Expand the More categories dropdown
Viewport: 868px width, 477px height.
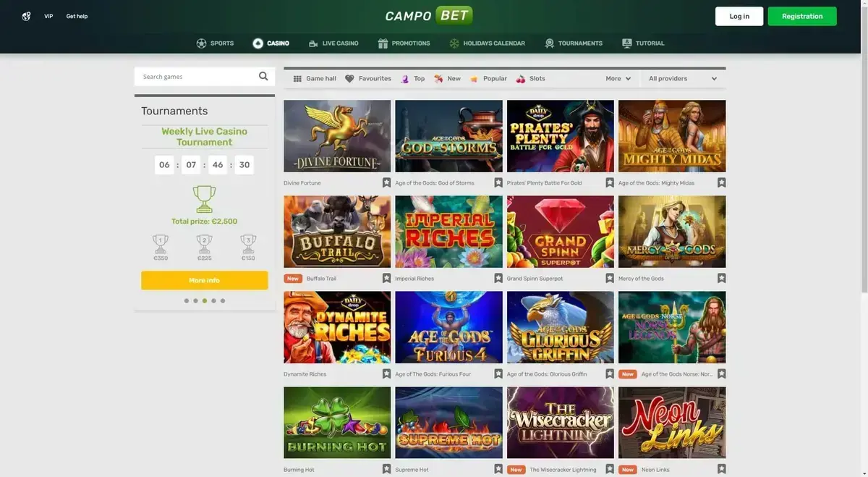[x=618, y=78]
